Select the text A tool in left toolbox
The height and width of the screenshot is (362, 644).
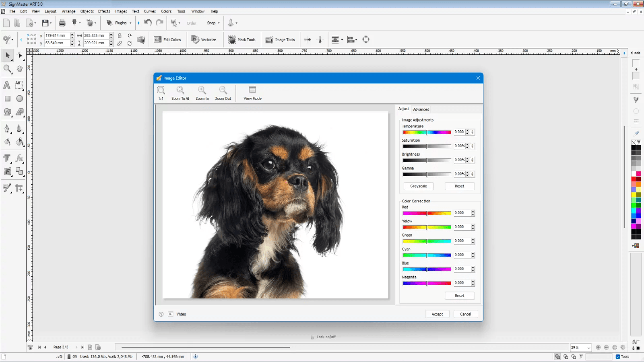[7, 85]
